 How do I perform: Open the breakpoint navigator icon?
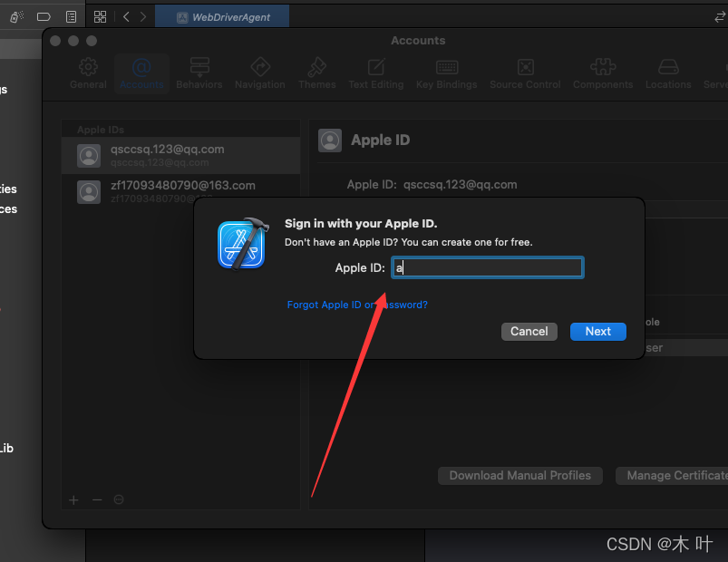click(x=44, y=17)
